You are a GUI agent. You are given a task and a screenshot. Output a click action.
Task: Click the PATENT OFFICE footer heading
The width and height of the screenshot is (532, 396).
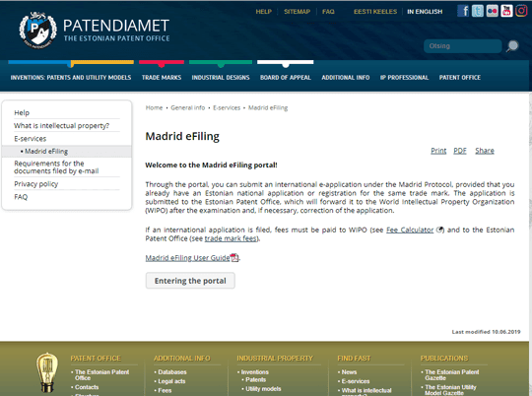[x=96, y=359]
